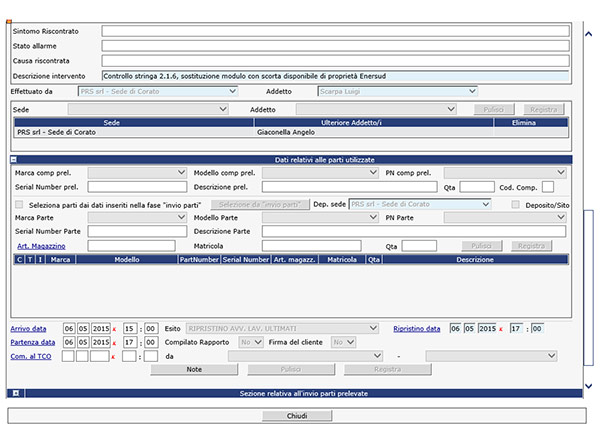
Task: Open the first 'da' dropdown
Action: (305, 356)
